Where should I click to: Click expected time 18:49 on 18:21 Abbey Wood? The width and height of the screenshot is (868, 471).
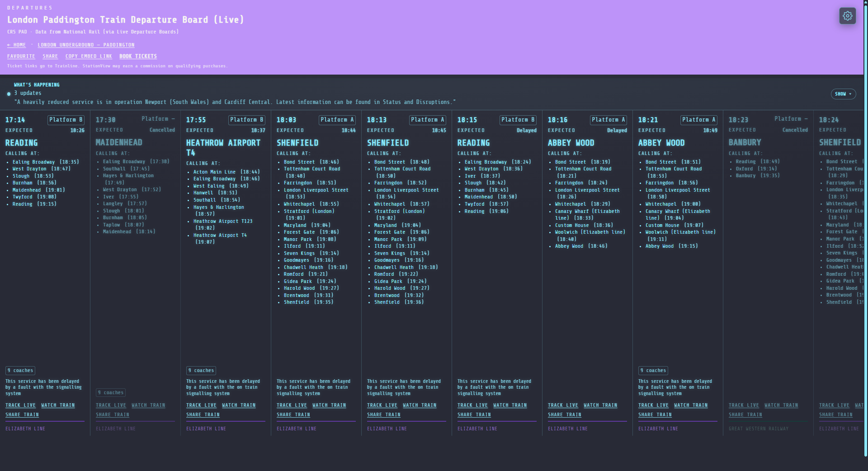[x=710, y=130]
